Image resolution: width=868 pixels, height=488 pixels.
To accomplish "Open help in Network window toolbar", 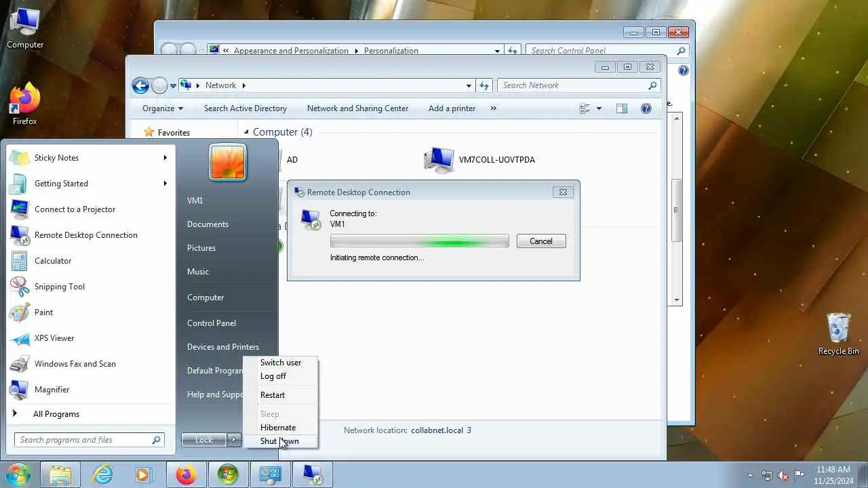I will coord(646,108).
